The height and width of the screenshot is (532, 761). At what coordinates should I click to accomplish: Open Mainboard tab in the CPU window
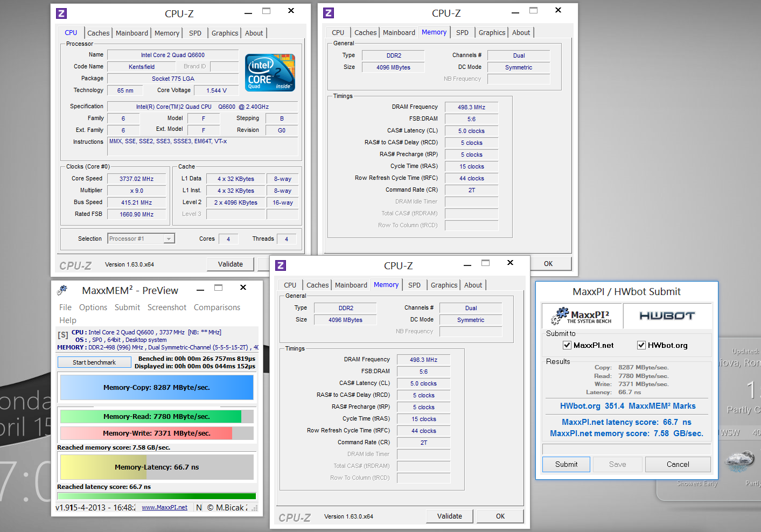click(x=132, y=33)
